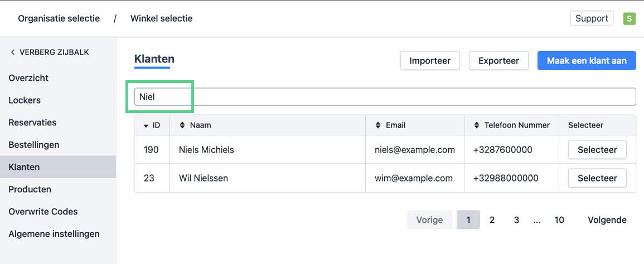Go to pagination page 3
The image size is (644, 264).
(516, 220)
